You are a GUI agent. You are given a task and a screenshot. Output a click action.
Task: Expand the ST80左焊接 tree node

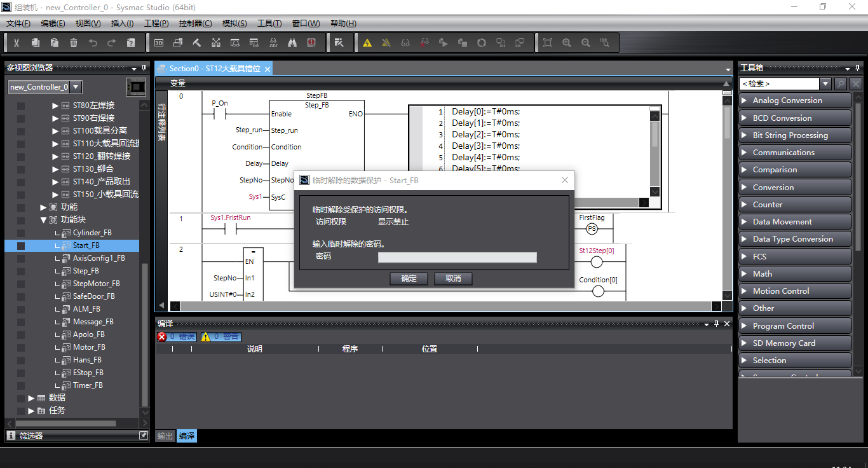tap(55, 106)
